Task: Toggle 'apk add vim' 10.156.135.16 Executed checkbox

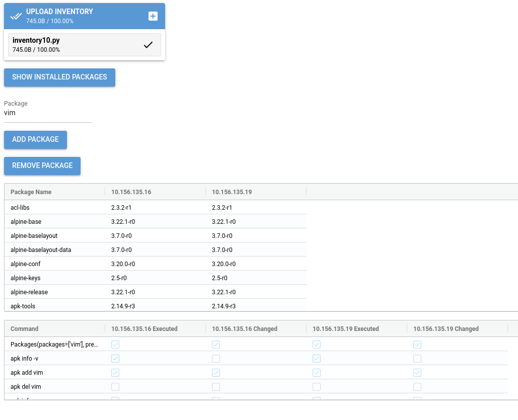Action: tap(115, 373)
